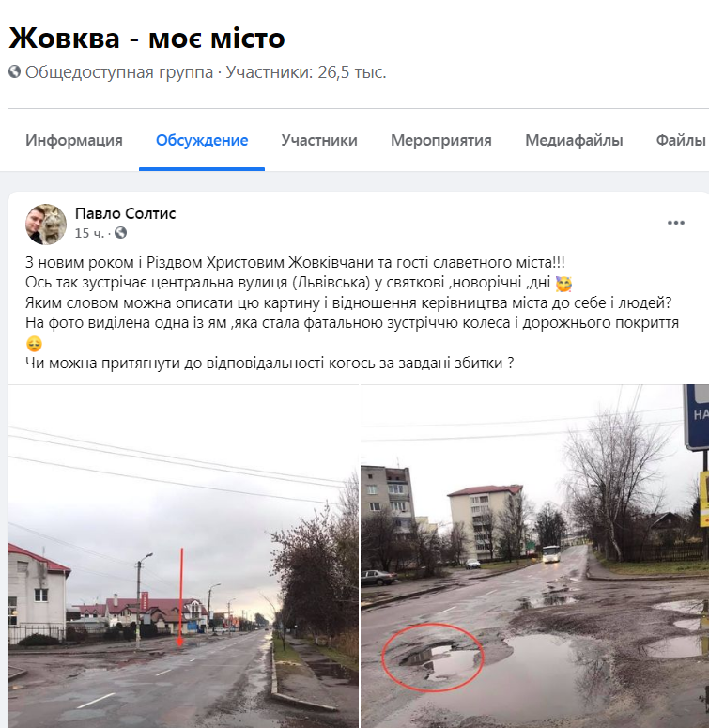The height and width of the screenshot is (728, 709).
Task: Click group title Жовква - моє місто
Action: pyautogui.click(x=146, y=38)
